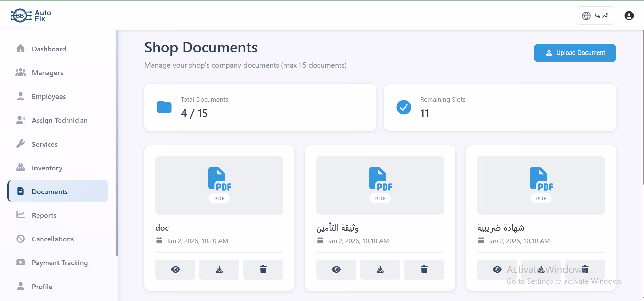
Task: Delete the شهادة ضريبية document
Action: [585, 270]
